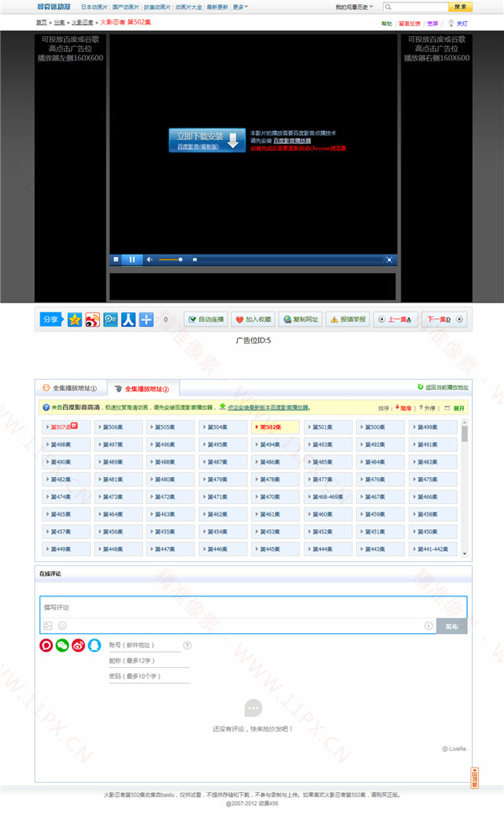Image resolution: width=504 pixels, height=819 pixels.
Task: Toggle lights off with 关灯 bulb
Action: click(x=458, y=24)
